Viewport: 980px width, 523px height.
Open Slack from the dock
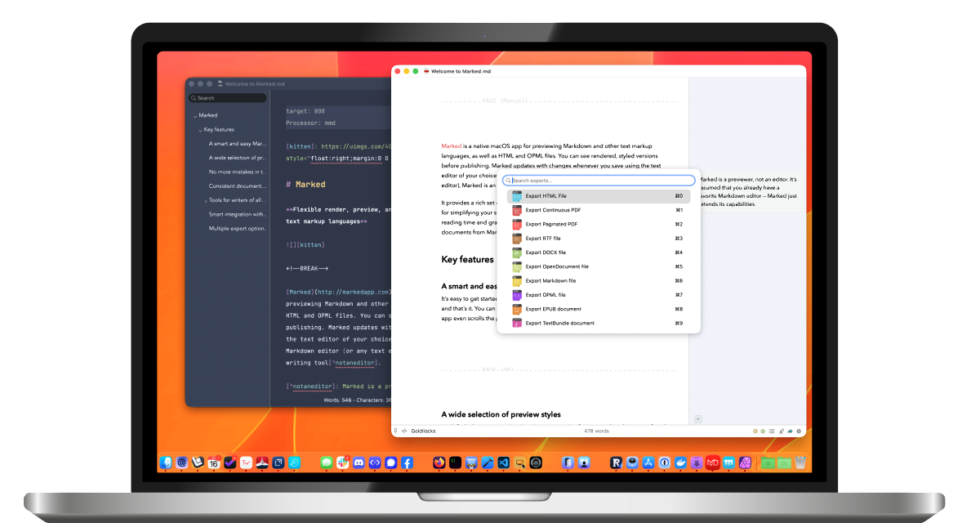[345, 463]
